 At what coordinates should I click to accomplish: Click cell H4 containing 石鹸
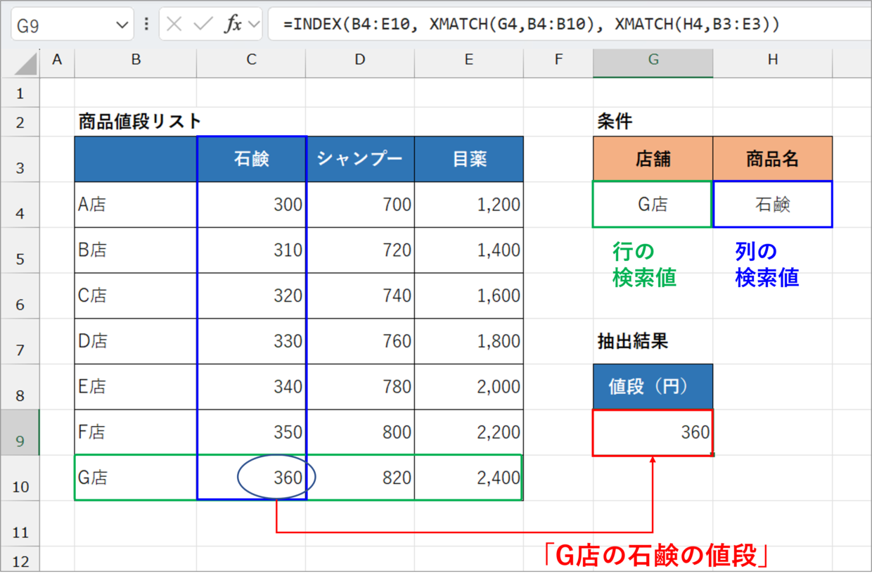(772, 205)
